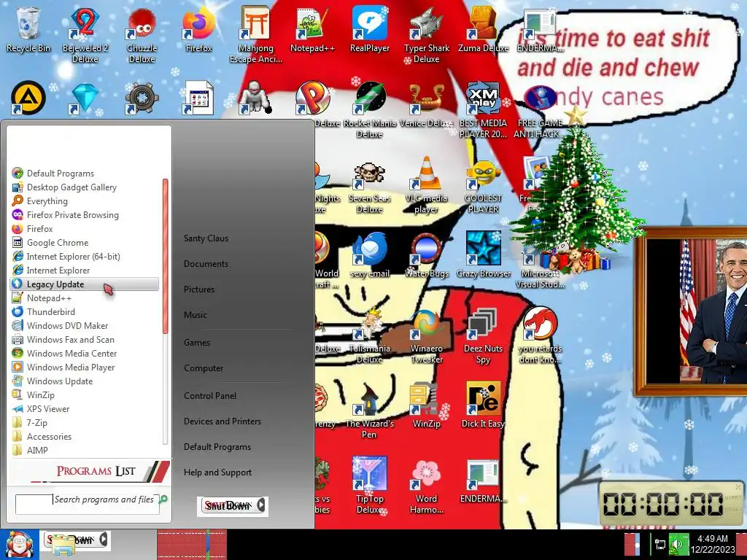Open the Chuzzle Deluxe desktop shortcut
747x560 pixels.
click(x=142, y=34)
